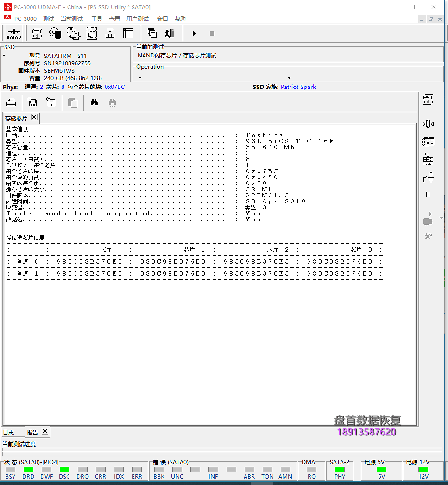Open the 用户测试 menu

click(138, 19)
